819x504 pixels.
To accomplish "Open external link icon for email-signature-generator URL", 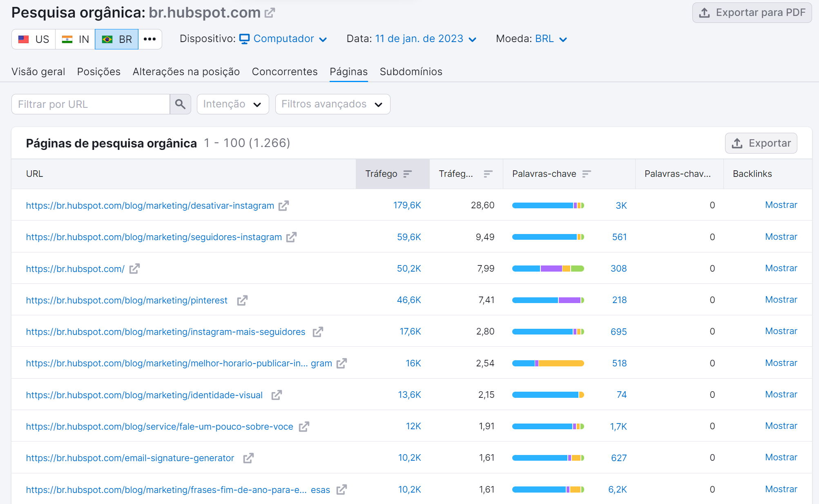I will [248, 458].
